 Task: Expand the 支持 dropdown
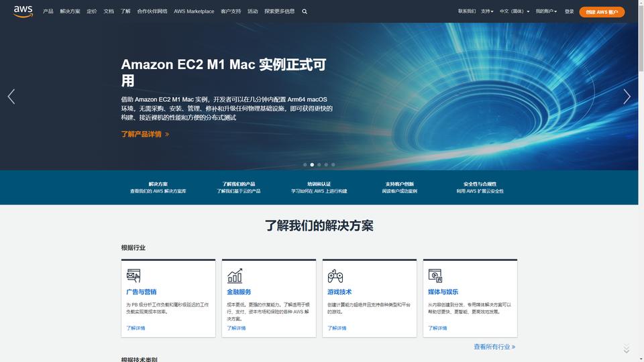point(487,11)
